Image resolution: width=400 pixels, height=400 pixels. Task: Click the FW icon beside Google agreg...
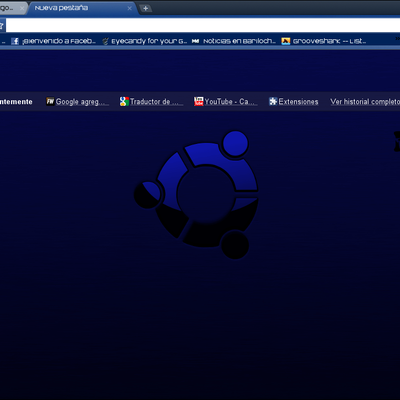point(50,101)
